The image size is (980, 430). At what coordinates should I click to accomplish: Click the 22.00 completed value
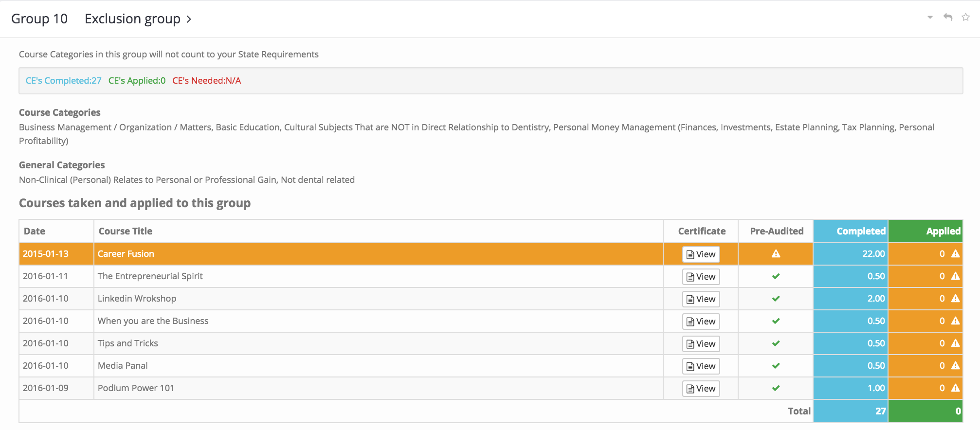click(873, 254)
